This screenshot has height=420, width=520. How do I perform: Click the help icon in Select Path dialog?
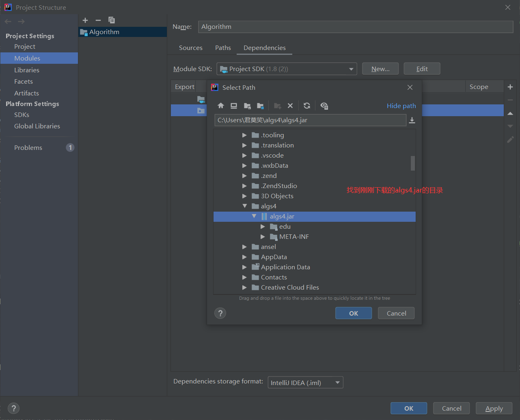(220, 313)
